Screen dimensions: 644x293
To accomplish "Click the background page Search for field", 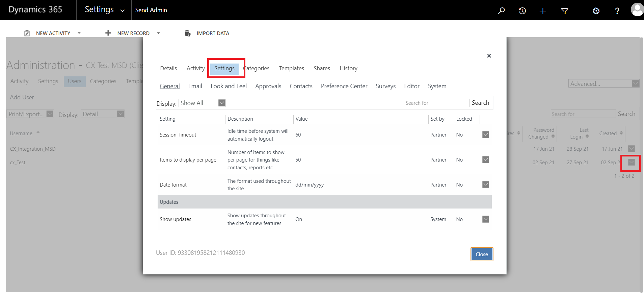I will [x=583, y=114].
